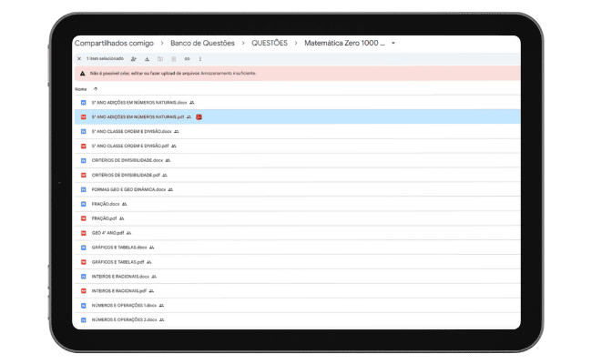Expand the Matemática Zero 1000 folder dropdown
The height and width of the screenshot is (364, 592).
click(x=394, y=43)
